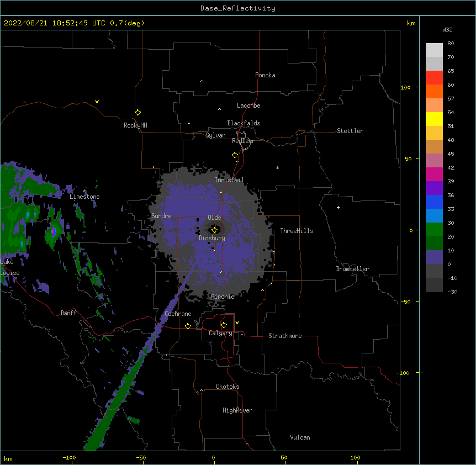Select the yellow diamond marker below Cochrane
Screen dimensions: 476x465
(x=188, y=326)
